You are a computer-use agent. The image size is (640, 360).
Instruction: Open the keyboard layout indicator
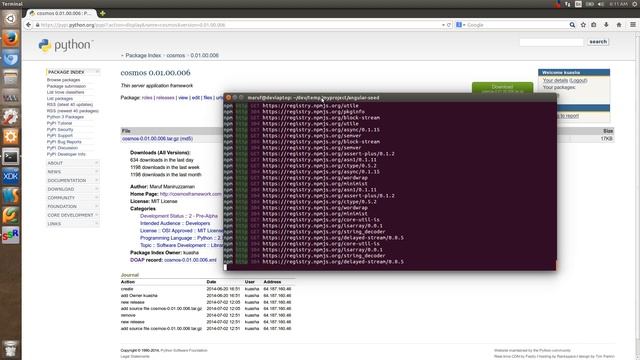(x=578, y=4)
